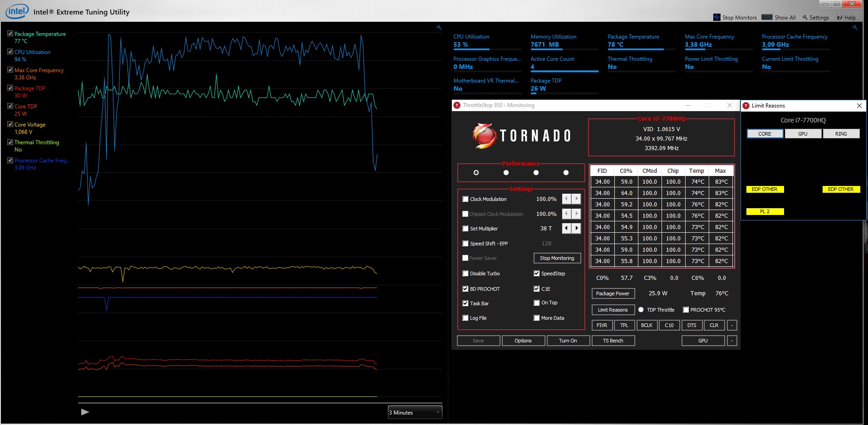Click the BCLK button
This screenshot has height=425, width=868.
coord(647,325)
